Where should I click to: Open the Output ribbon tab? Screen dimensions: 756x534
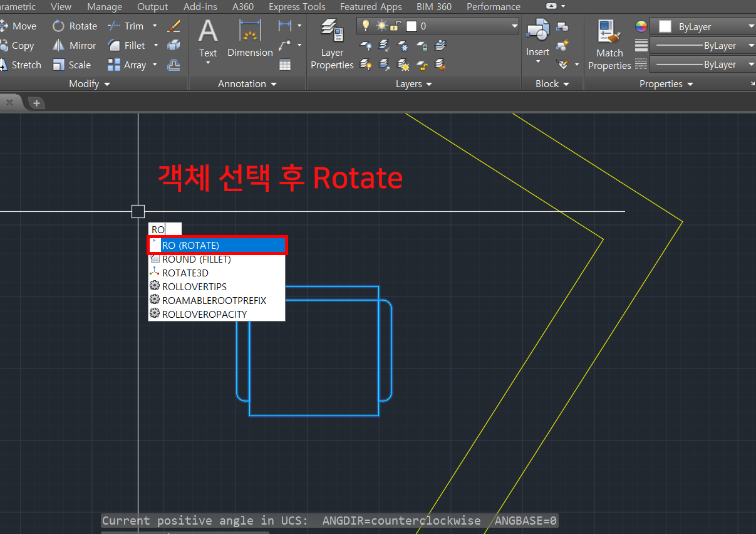click(x=153, y=7)
